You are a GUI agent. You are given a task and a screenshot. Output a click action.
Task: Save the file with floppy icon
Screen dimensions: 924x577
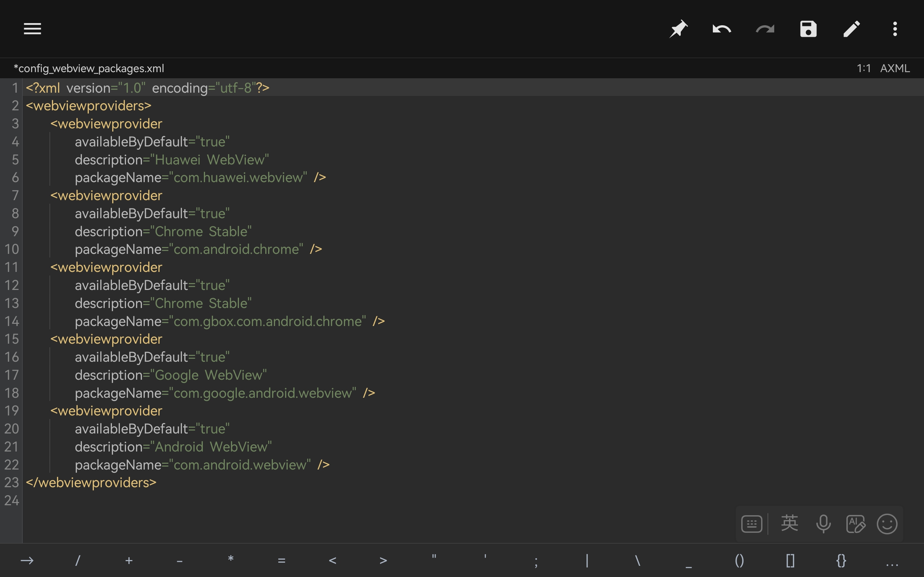point(808,28)
